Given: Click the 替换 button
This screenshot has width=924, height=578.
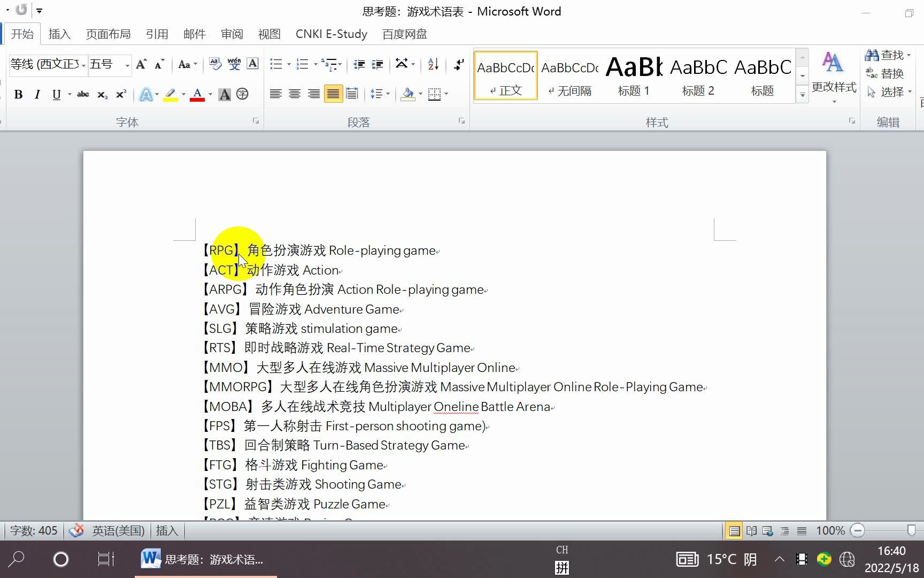Looking at the screenshot, I should (885, 73).
